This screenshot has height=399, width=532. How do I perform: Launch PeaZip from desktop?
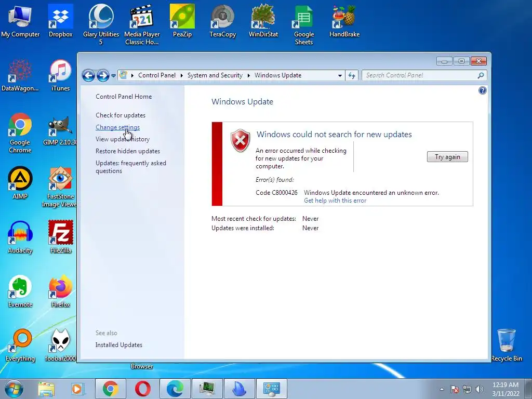(x=182, y=21)
